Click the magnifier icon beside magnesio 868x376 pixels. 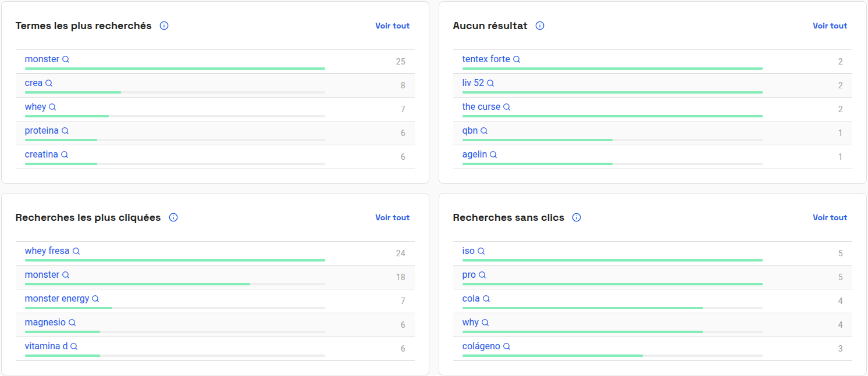72,323
